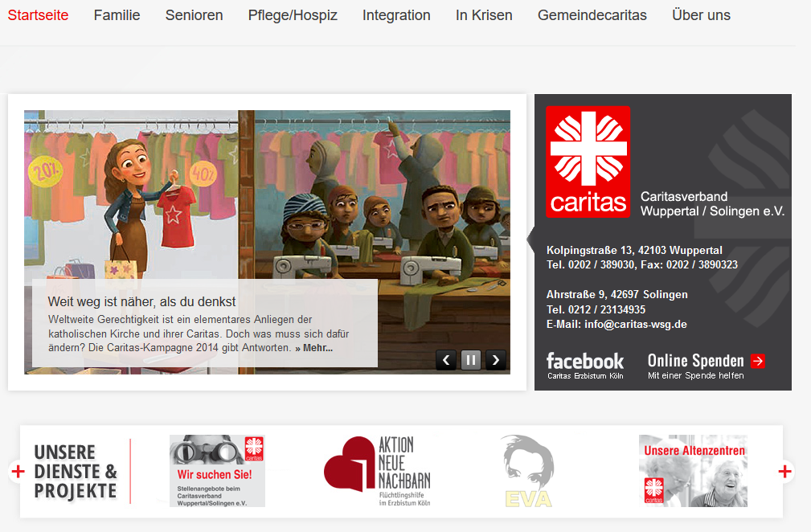The width and height of the screenshot is (811, 532).
Task: Go to previous slide with left arrow
Action: [446, 360]
